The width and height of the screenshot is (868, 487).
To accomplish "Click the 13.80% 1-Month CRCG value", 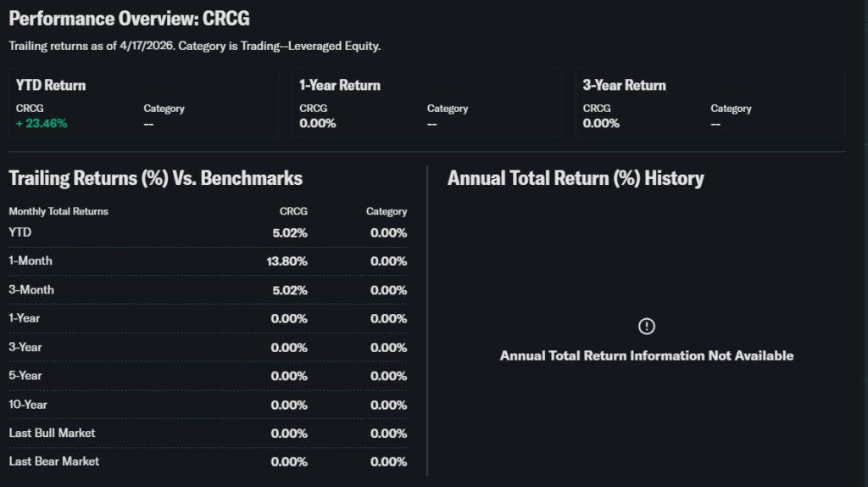I will 287,261.
